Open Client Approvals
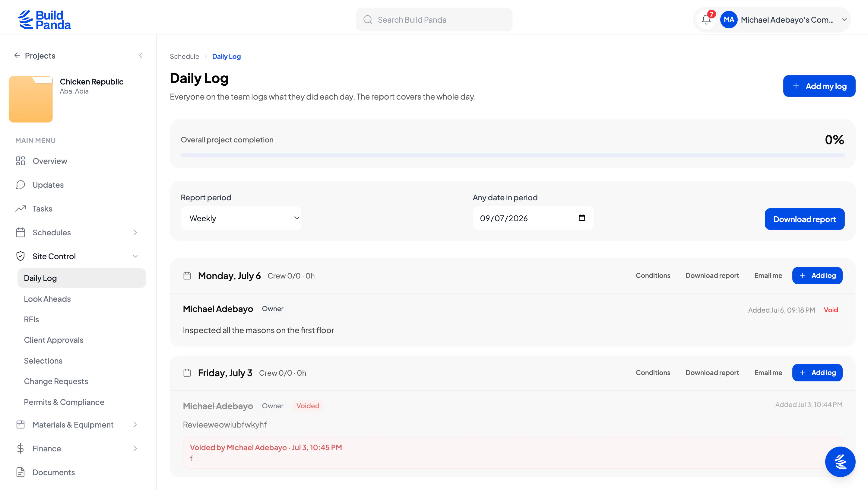Image resolution: width=868 pixels, height=490 pixels. (54, 340)
